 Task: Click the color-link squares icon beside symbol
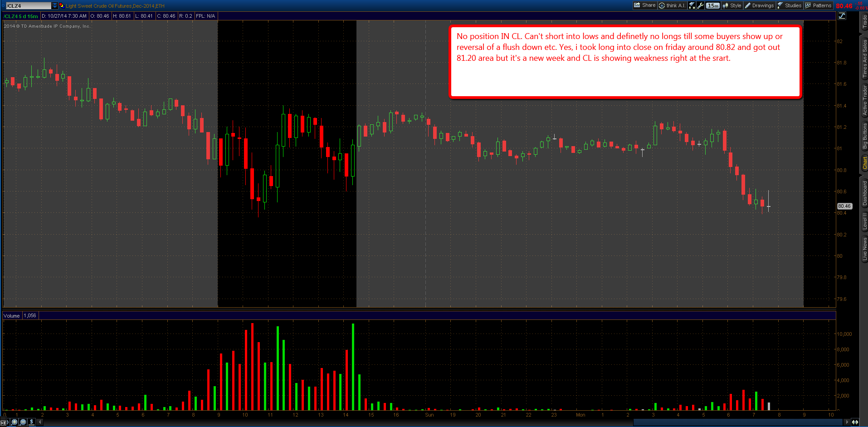coord(62,5)
